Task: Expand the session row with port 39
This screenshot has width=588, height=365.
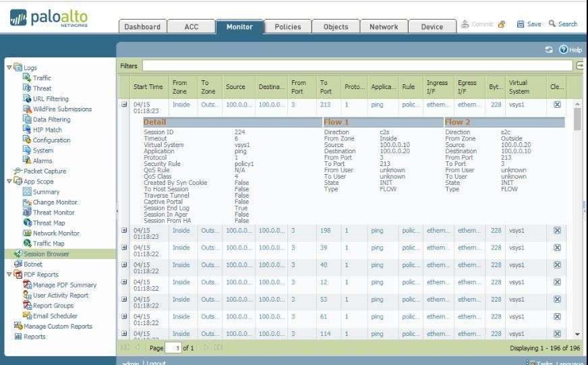Action: click(124, 248)
